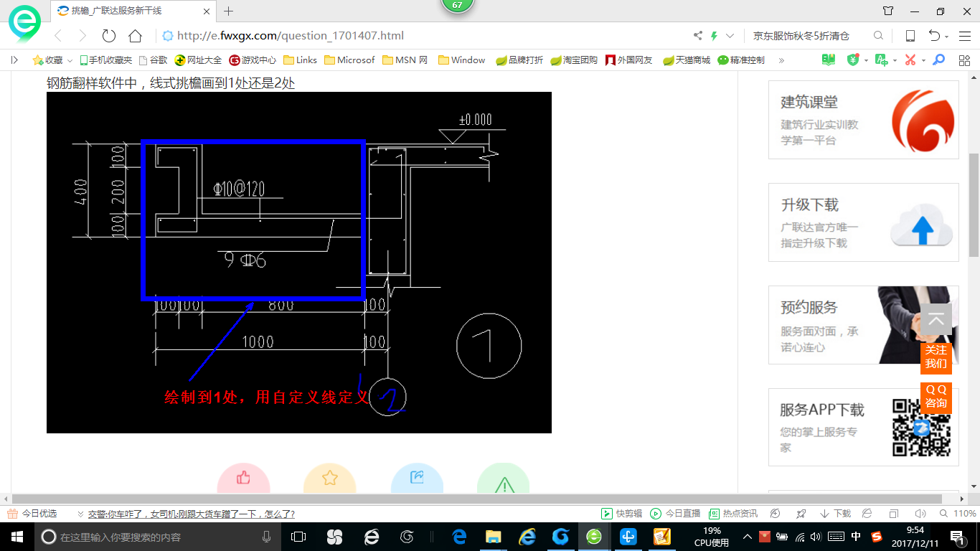Open the 手机收藏夹 bookmark
This screenshot has width=980, height=551.
click(105, 60)
